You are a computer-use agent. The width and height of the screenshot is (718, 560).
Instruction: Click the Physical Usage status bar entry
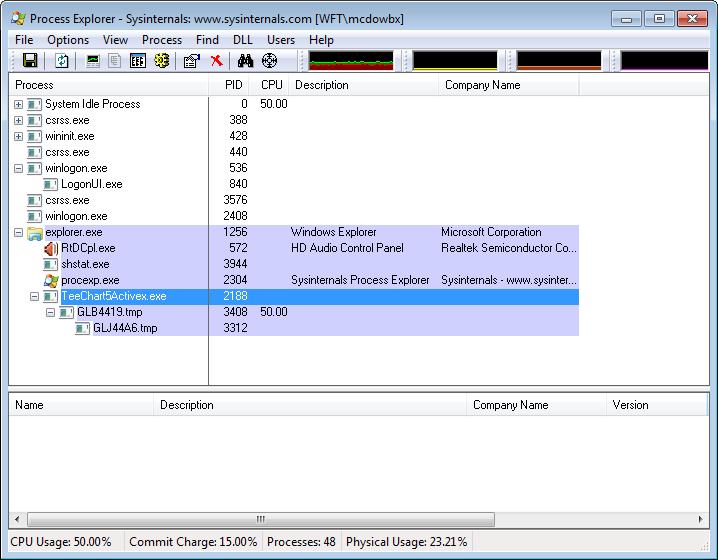(407, 542)
